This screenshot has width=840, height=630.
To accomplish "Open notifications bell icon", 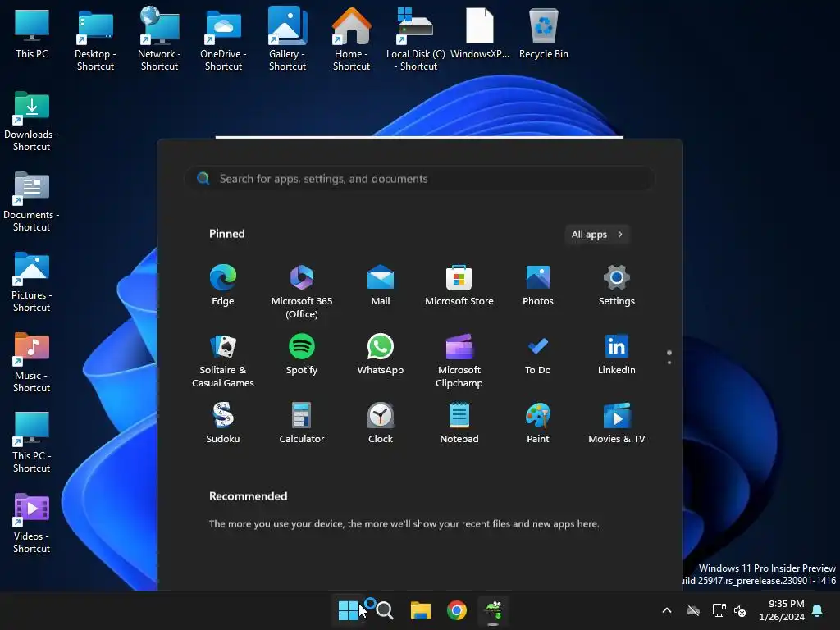I will 818,610.
